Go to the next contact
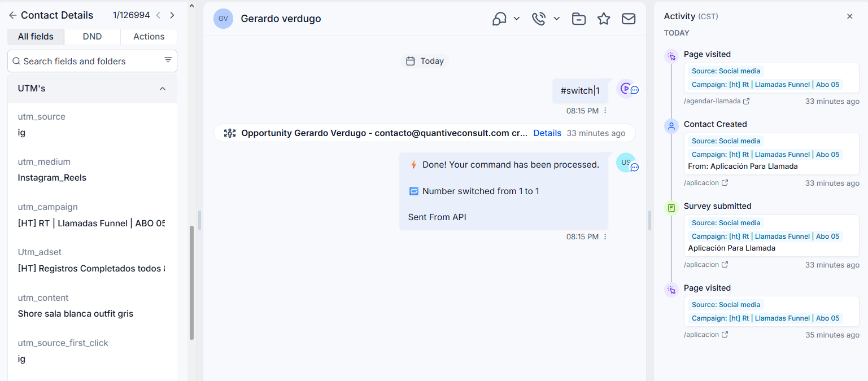Image resolution: width=868 pixels, height=381 pixels. point(172,15)
